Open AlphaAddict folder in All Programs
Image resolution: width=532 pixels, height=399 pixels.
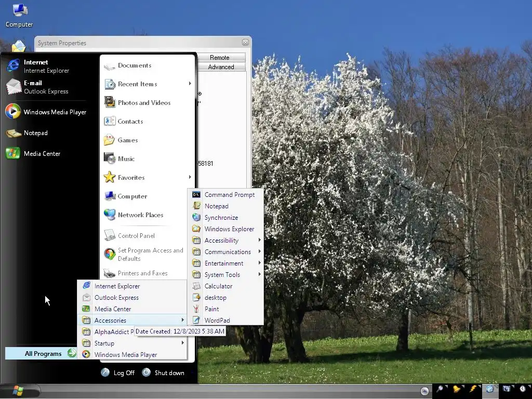107,332
